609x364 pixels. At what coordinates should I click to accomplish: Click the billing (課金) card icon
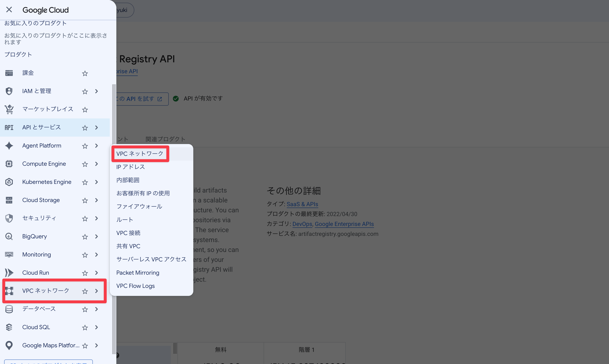pyautogui.click(x=9, y=73)
